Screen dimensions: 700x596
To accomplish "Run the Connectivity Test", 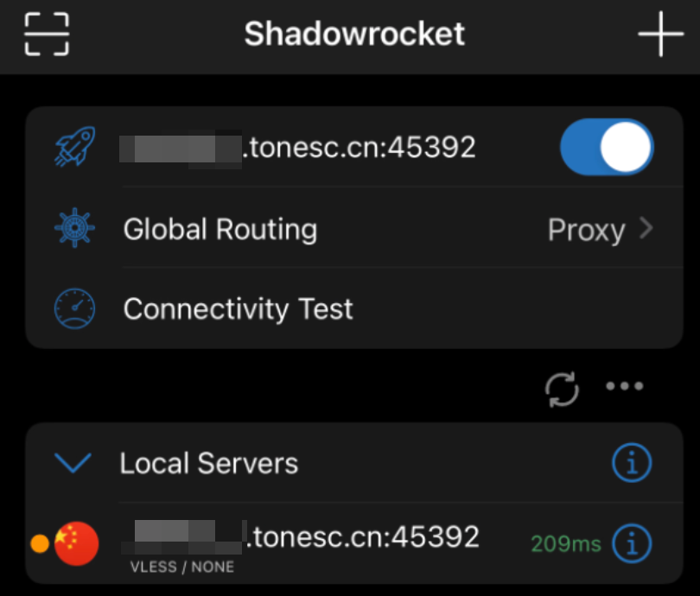I will (239, 309).
